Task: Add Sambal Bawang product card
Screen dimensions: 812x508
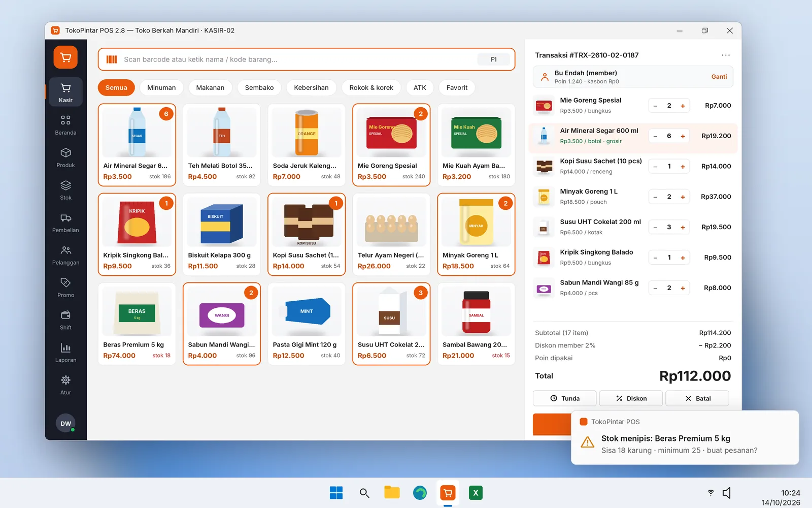Action: (x=476, y=324)
